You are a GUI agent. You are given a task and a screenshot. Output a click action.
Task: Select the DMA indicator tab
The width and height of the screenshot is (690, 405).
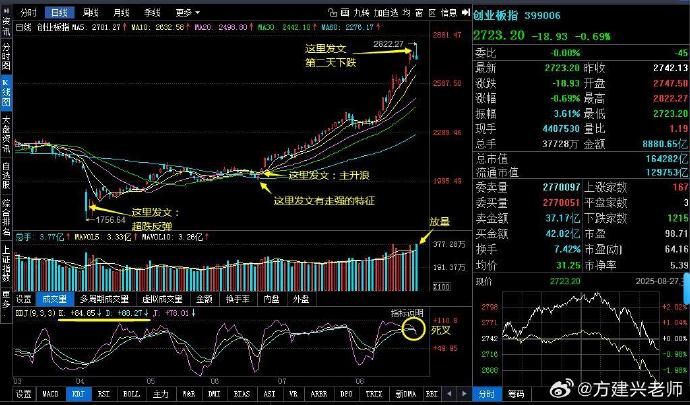pyautogui.click(x=406, y=394)
